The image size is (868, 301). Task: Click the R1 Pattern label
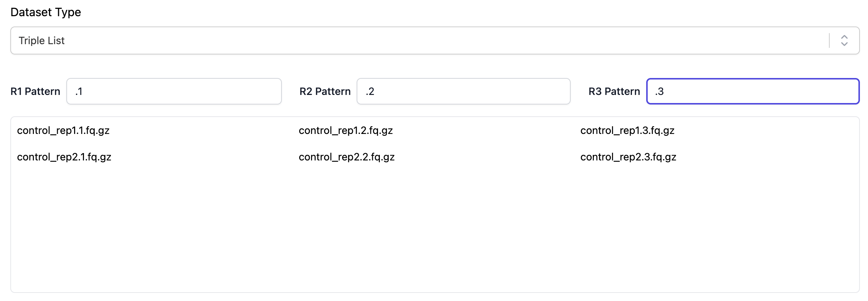pos(35,91)
